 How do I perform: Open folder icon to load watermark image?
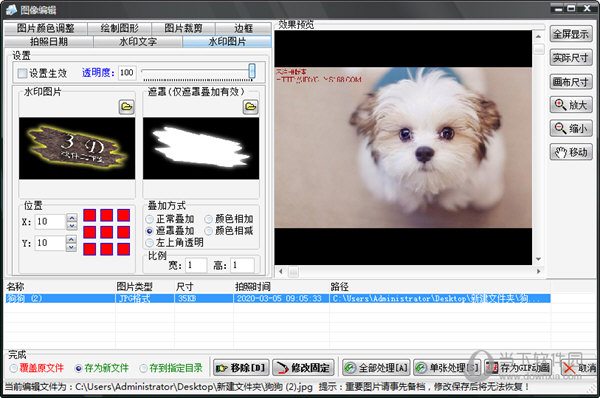point(126,107)
